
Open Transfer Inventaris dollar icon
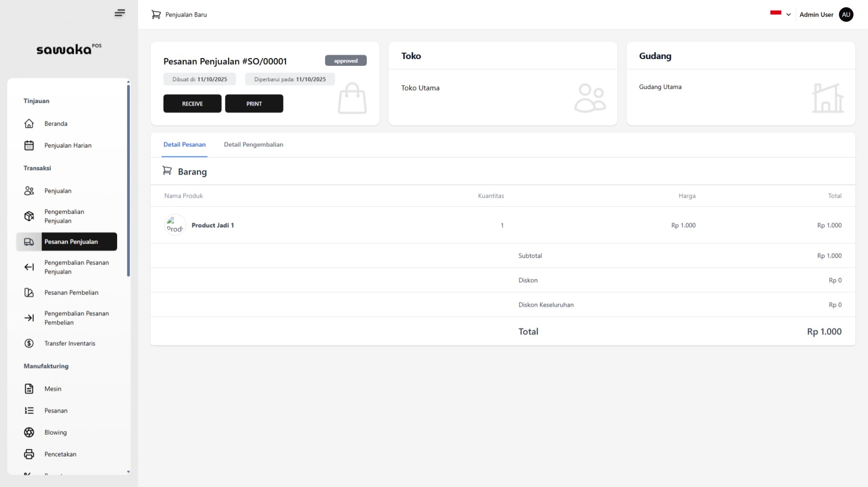(29, 343)
